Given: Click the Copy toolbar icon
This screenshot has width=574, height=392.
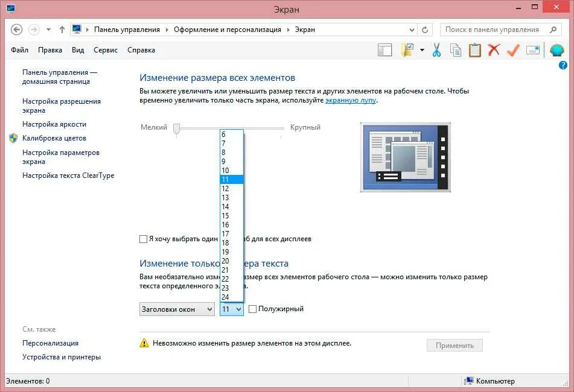Looking at the screenshot, I should pyautogui.click(x=455, y=50).
